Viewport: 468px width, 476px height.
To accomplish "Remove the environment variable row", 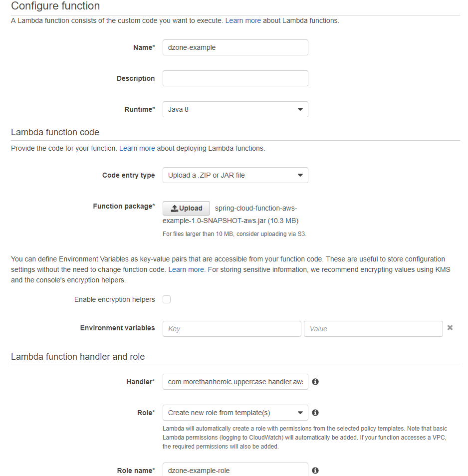I will click(450, 328).
